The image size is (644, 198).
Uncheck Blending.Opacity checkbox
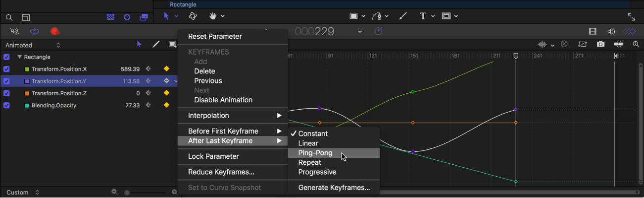point(6,105)
